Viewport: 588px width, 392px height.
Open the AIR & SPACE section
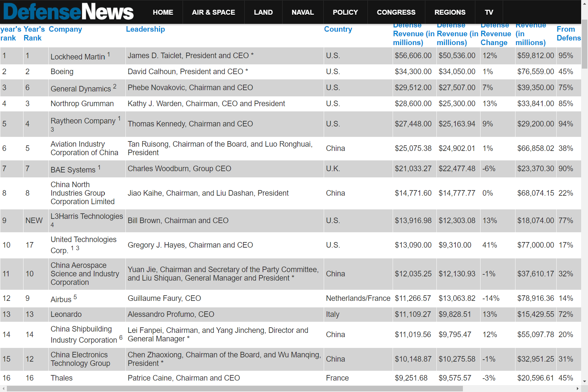pyautogui.click(x=213, y=12)
